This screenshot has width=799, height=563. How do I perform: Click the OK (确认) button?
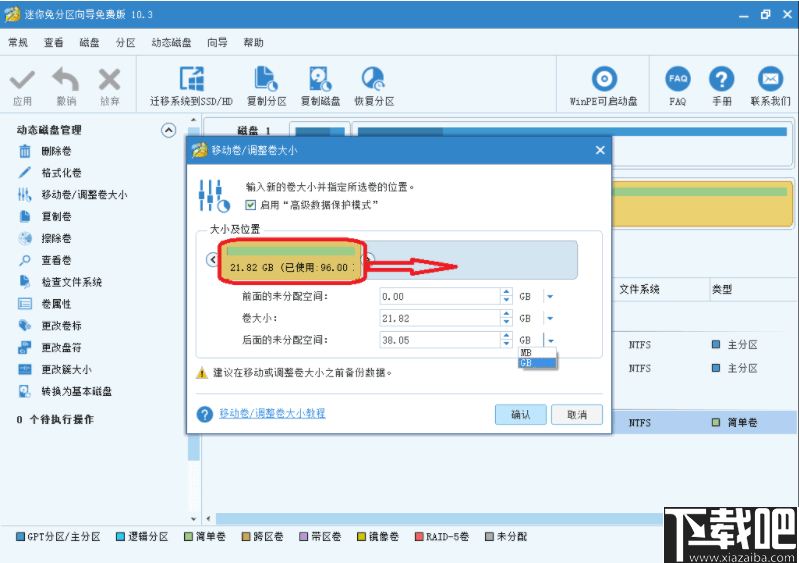coord(521,415)
